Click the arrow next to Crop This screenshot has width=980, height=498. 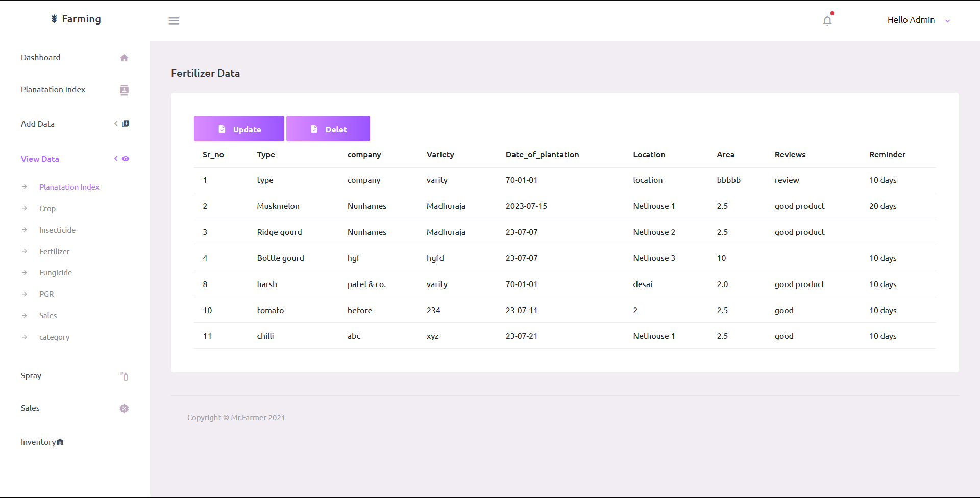coord(24,208)
